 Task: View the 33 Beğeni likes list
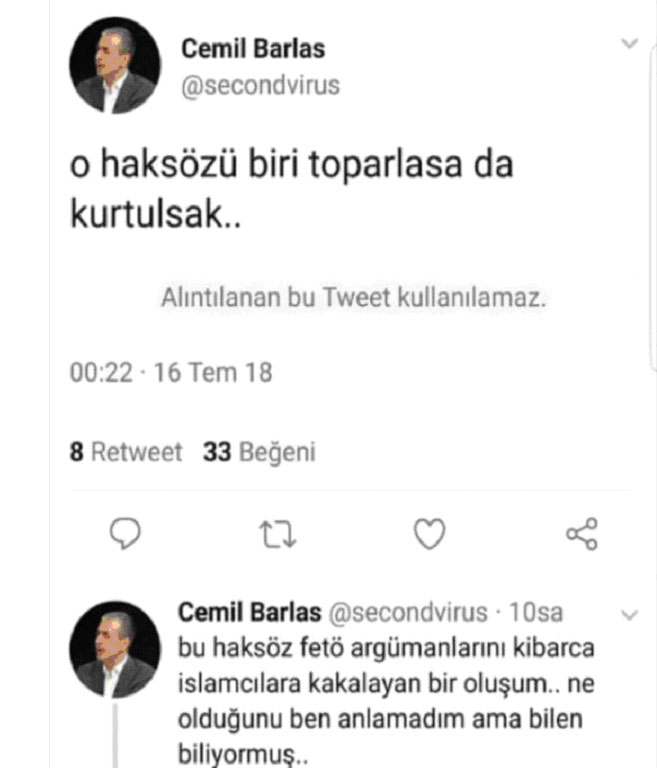click(259, 453)
